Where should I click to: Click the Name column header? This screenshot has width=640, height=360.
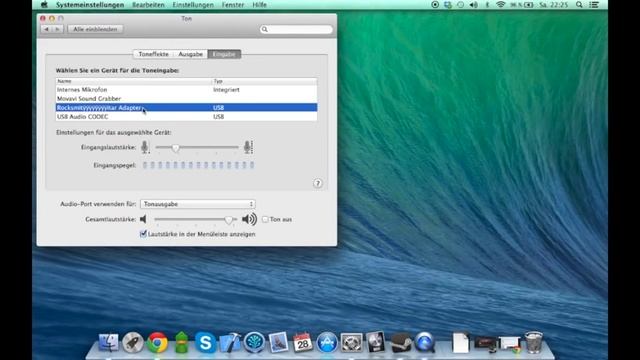pos(133,81)
